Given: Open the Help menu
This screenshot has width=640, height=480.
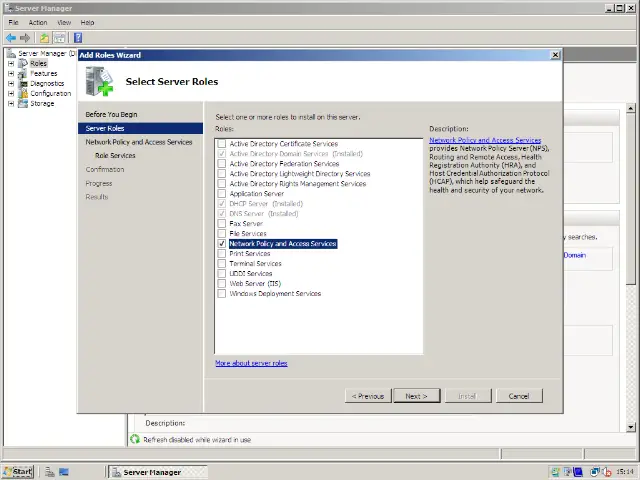Looking at the screenshot, I should (x=87, y=22).
